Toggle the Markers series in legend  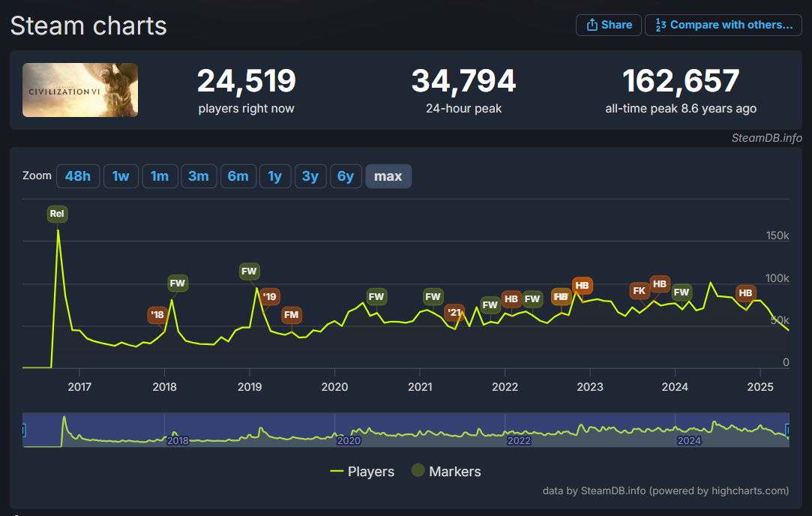[x=446, y=471]
